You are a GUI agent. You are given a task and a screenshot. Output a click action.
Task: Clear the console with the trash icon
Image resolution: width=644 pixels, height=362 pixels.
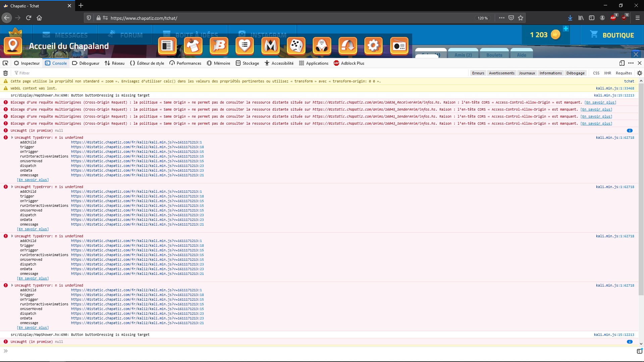point(6,73)
